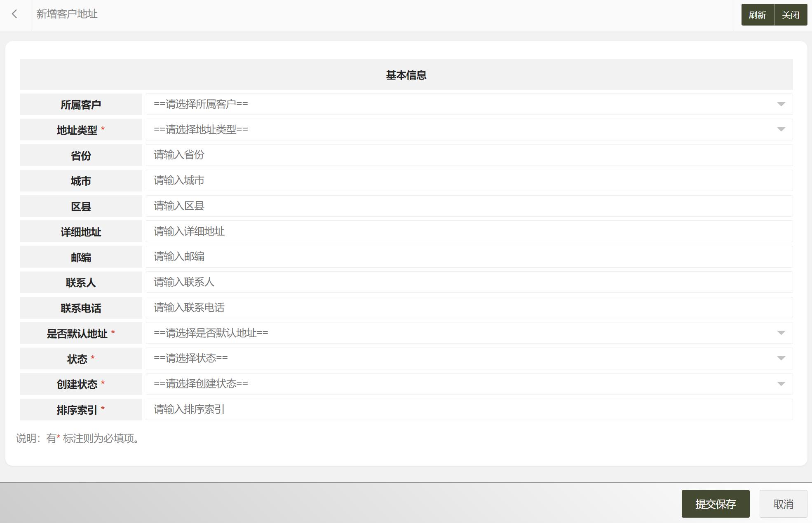Click the 刷新 refresh button

[x=758, y=14]
